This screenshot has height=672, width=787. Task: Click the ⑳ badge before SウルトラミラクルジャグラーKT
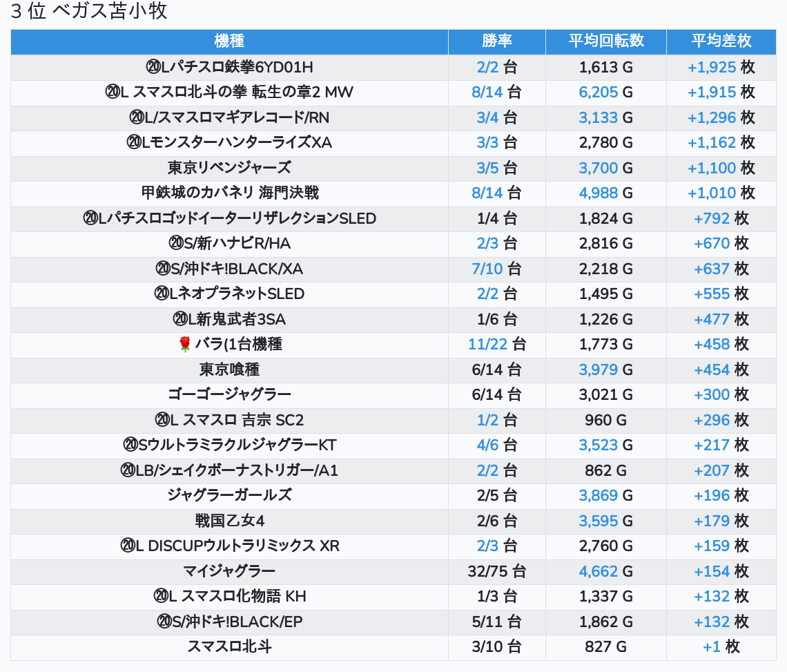[x=130, y=445]
